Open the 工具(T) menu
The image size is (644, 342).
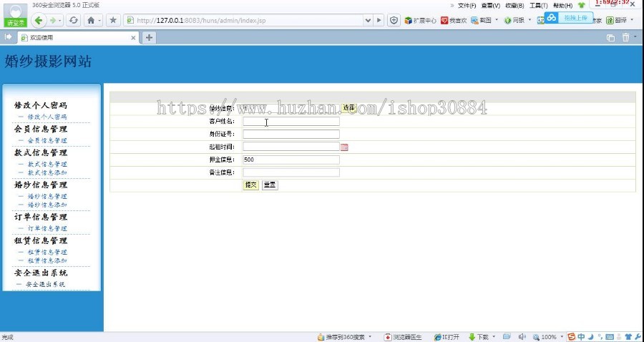[x=538, y=5]
